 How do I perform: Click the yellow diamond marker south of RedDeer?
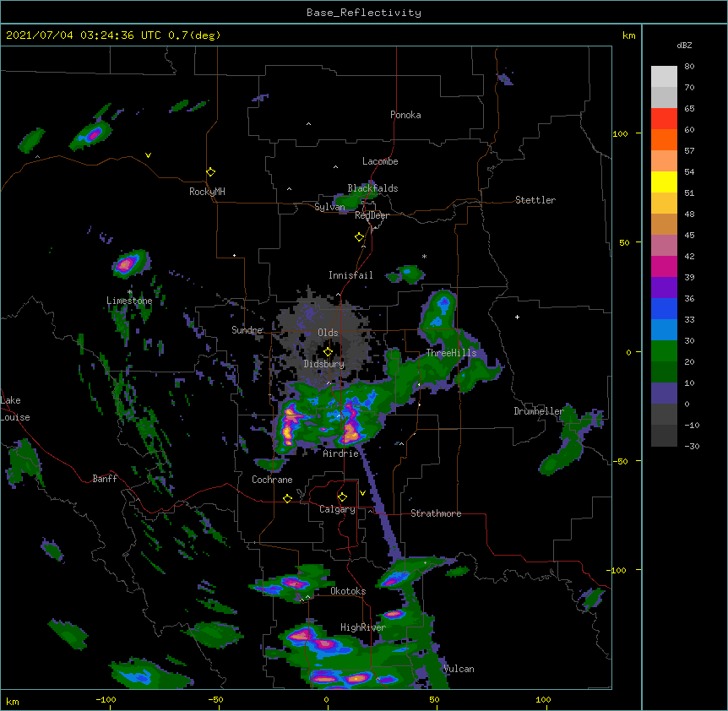click(360, 237)
